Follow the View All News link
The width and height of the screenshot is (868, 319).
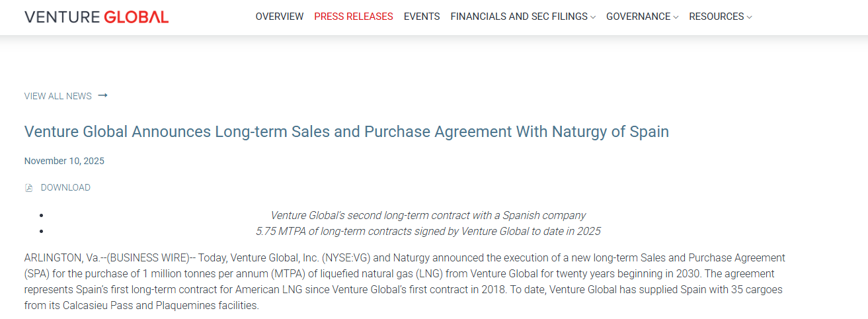pyautogui.click(x=58, y=96)
